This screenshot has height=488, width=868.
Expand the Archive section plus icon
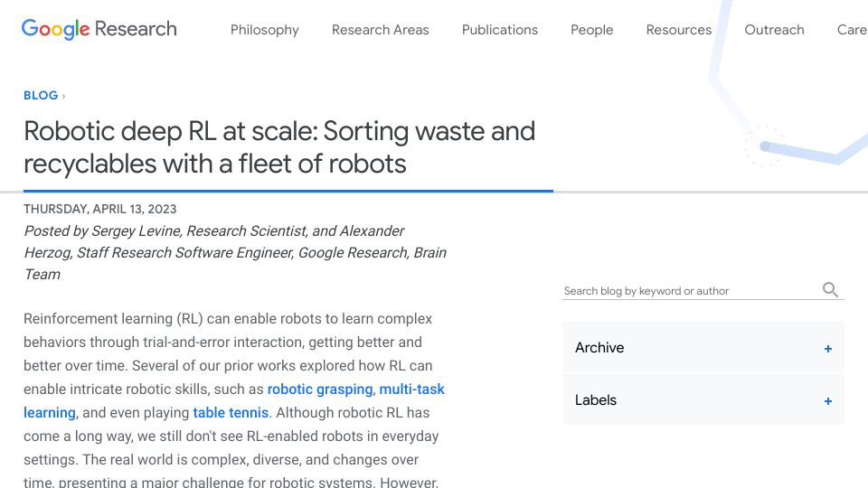coord(827,349)
